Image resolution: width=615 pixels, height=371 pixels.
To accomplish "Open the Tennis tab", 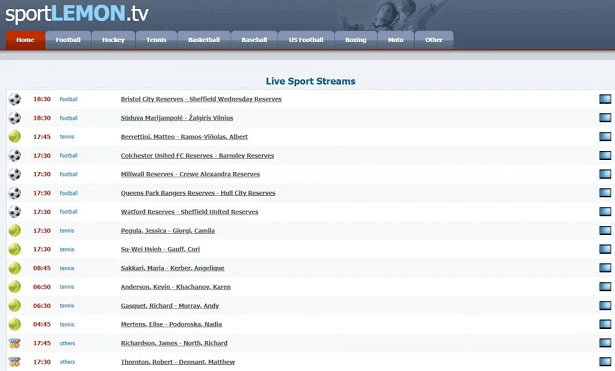I will (x=156, y=40).
